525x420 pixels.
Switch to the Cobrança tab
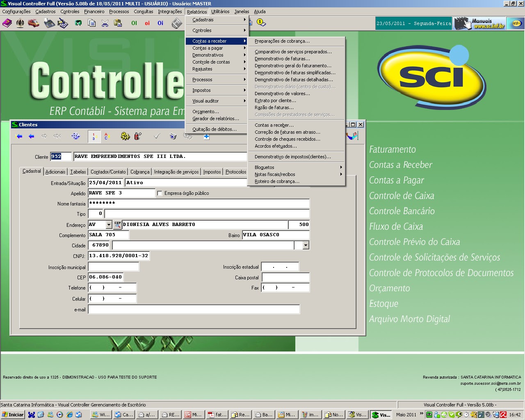click(x=139, y=172)
